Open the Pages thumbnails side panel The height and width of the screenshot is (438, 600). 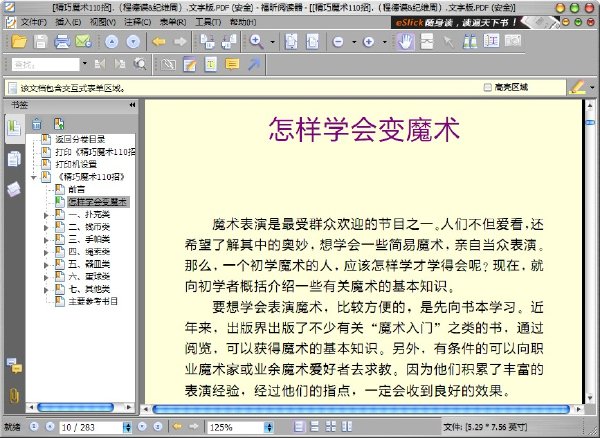[14, 159]
